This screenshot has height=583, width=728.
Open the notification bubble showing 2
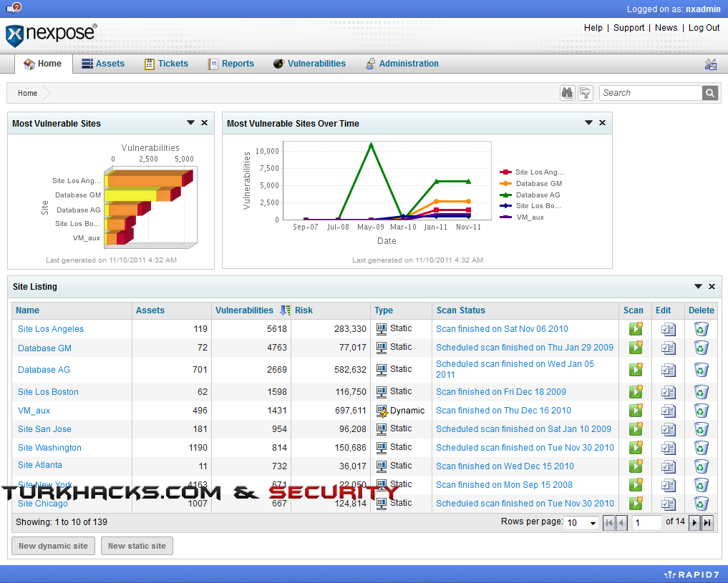point(14,8)
